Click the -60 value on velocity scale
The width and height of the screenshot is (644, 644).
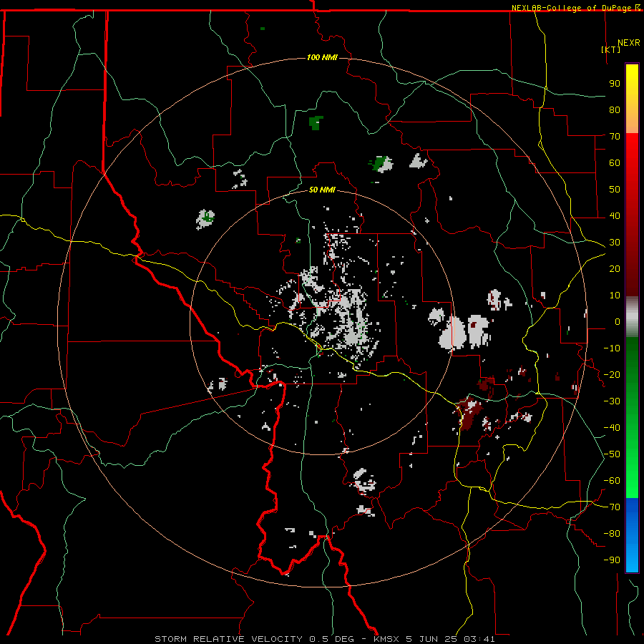(x=612, y=481)
